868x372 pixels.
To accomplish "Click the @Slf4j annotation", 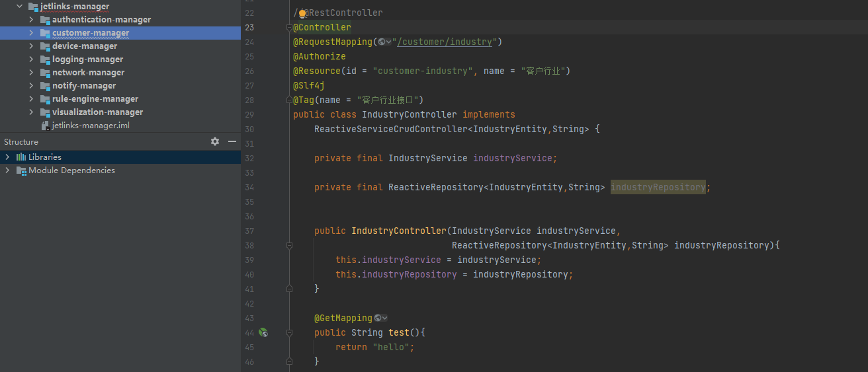I will coord(309,86).
